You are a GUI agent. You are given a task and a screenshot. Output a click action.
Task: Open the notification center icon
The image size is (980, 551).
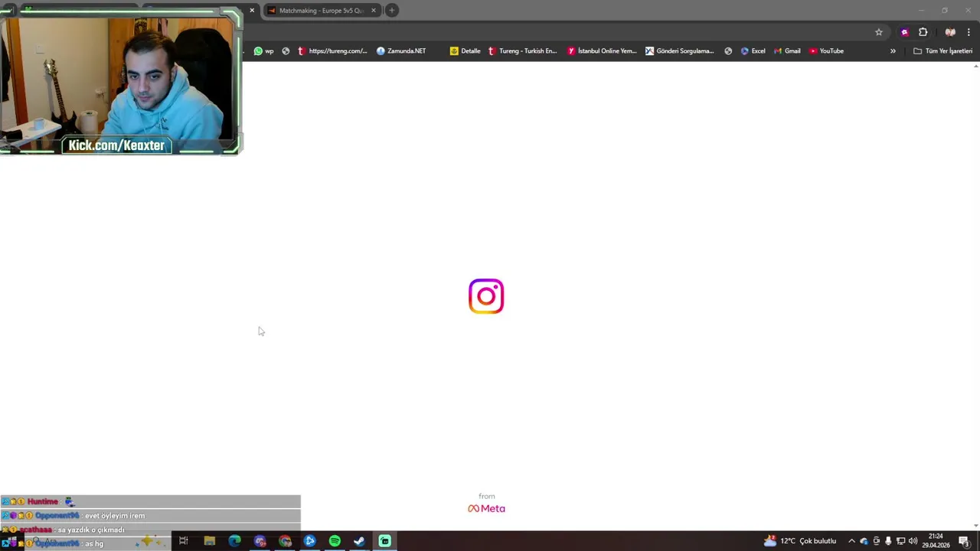(x=964, y=541)
